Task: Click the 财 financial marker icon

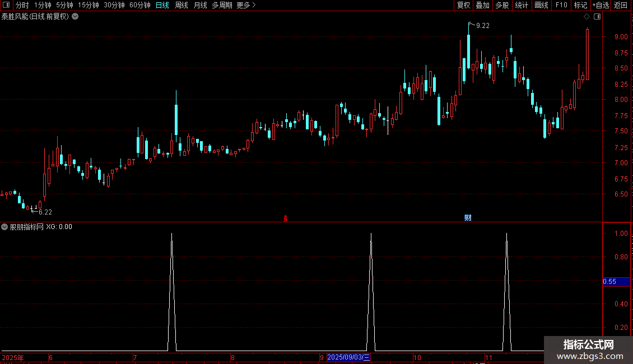Action: click(468, 218)
